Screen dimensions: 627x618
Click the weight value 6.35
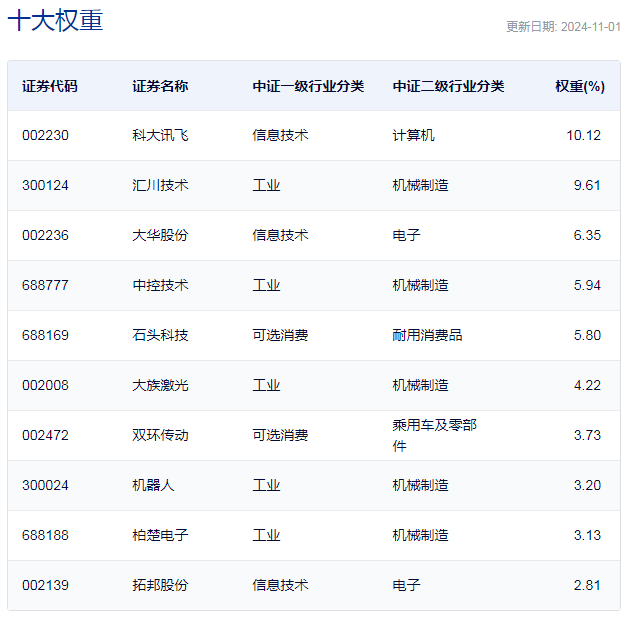[587, 235]
